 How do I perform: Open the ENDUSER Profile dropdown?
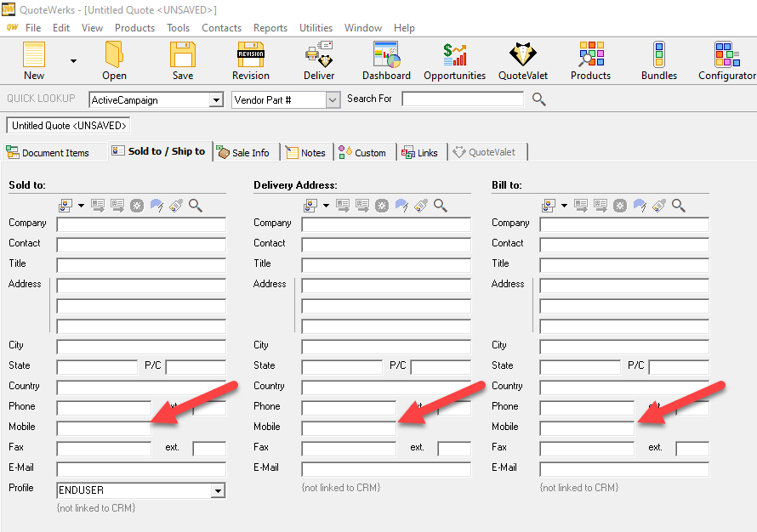coord(219,491)
